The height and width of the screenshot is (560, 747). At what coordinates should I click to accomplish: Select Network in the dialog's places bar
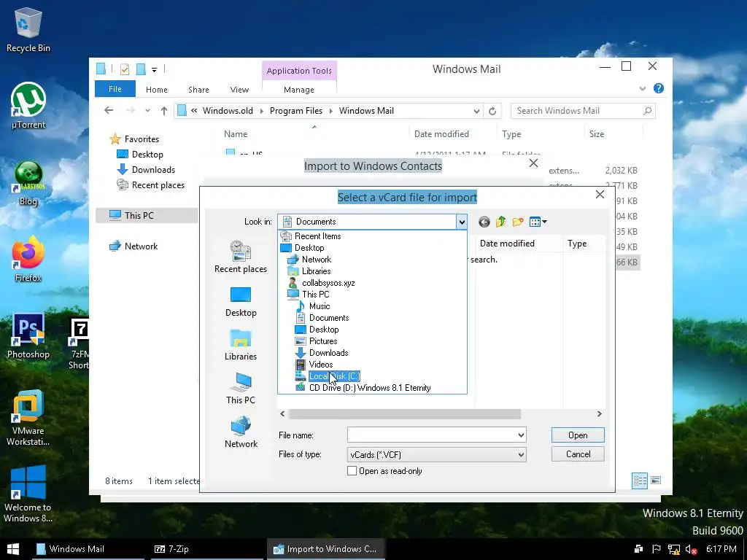[x=241, y=432]
